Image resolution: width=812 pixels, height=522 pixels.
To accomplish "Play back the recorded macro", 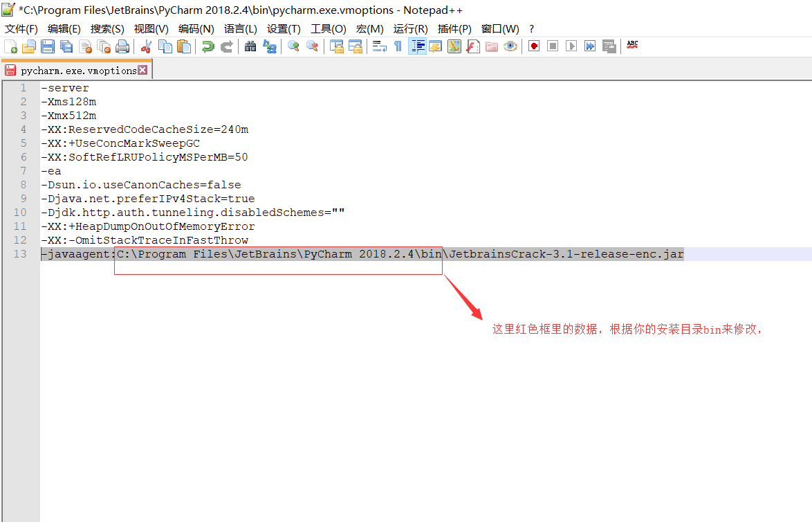I will tap(571, 46).
